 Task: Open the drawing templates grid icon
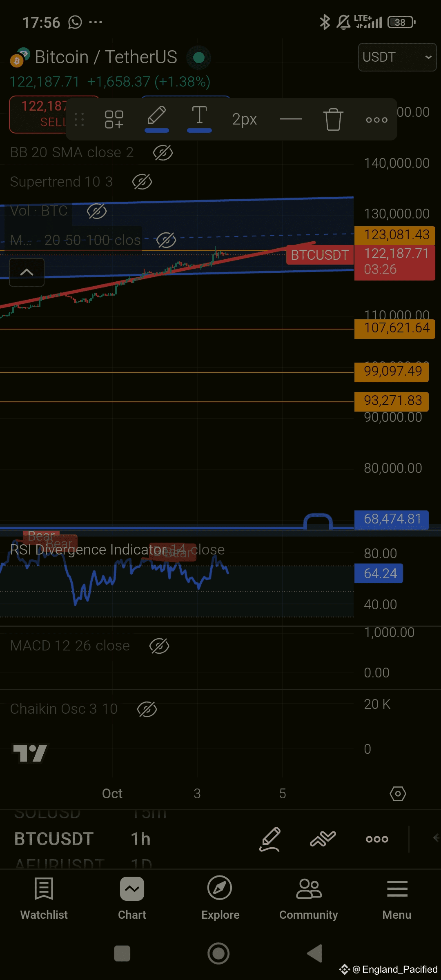pos(114,120)
